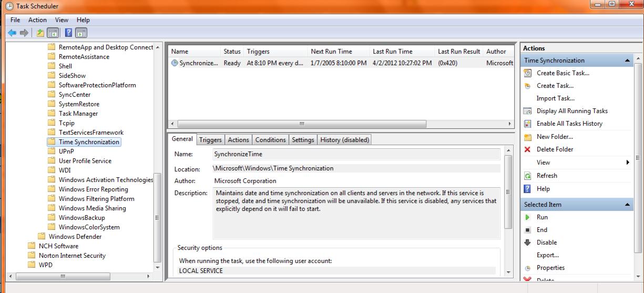Click the Display All Running Tasks icon
644x293 pixels.
click(x=528, y=111)
